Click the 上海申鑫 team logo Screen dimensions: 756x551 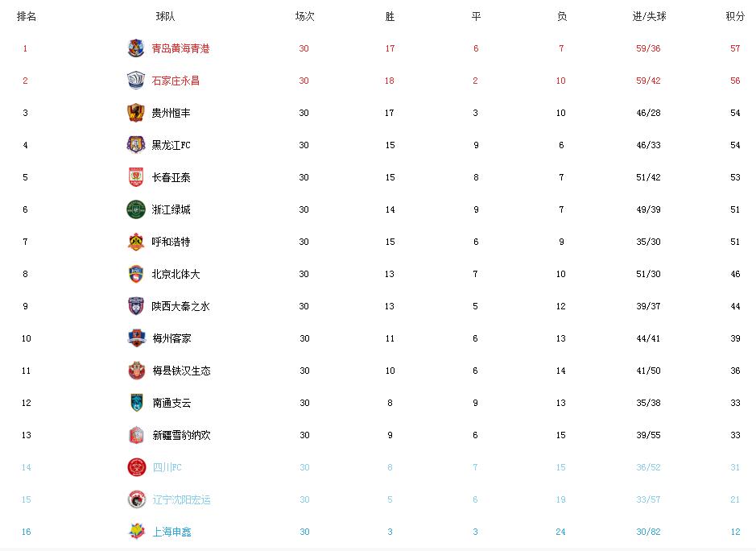point(136,532)
